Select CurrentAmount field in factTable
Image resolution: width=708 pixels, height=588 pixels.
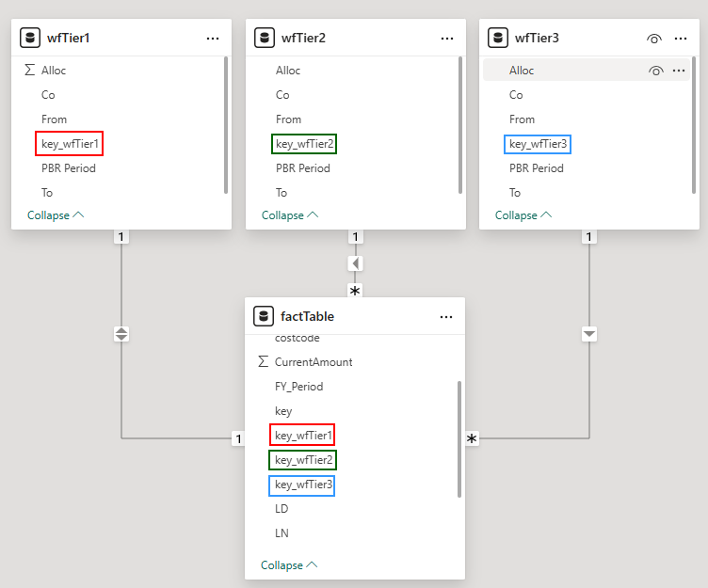(x=314, y=362)
